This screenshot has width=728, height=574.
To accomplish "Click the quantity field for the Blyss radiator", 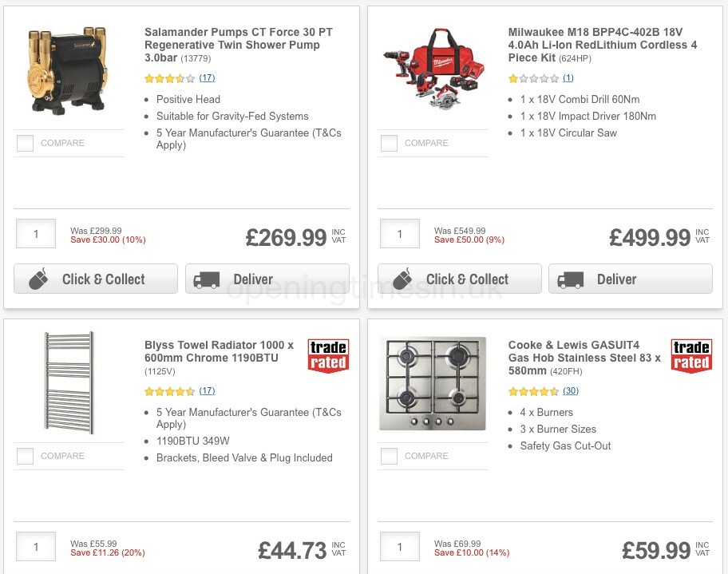I will (35, 547).
